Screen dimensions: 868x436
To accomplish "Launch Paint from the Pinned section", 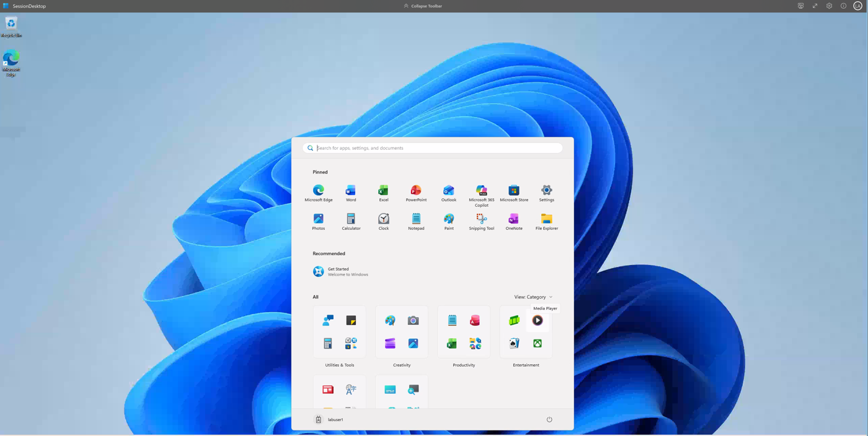I will pyautogui.click(x=449, y=222).
